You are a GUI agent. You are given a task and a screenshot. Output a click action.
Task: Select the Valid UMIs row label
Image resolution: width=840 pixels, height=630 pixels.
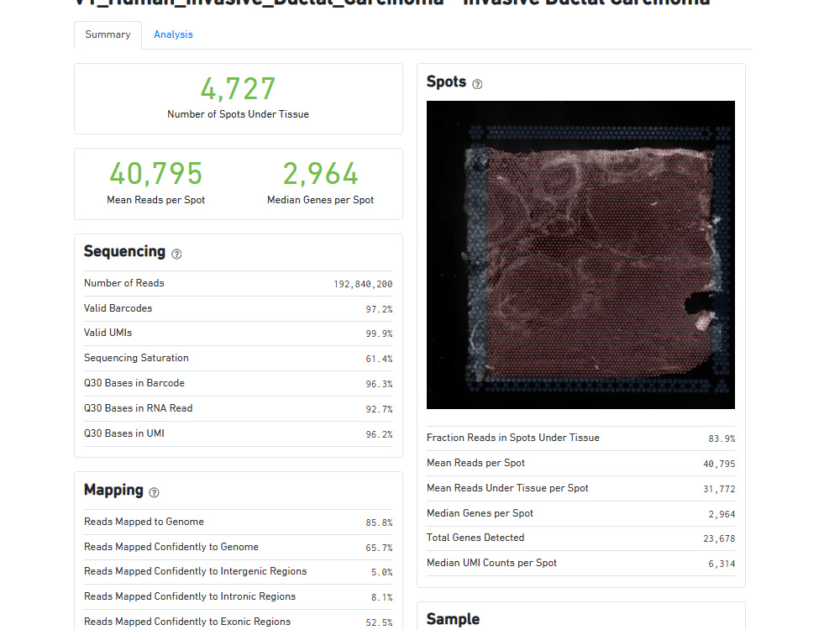coord(108,333)
